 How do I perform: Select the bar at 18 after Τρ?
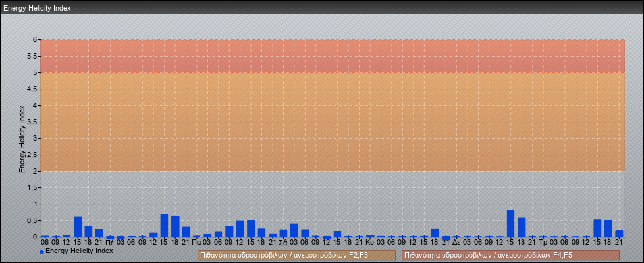608,229
